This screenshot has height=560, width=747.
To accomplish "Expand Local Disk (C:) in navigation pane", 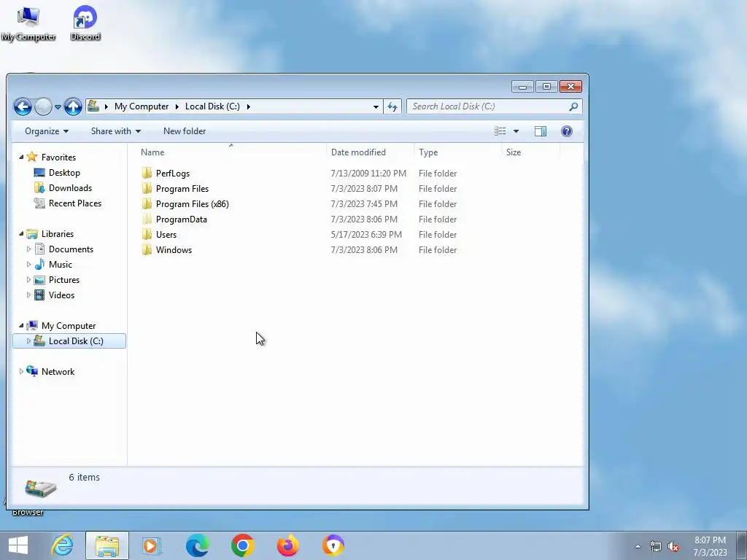I will [28, 341].
